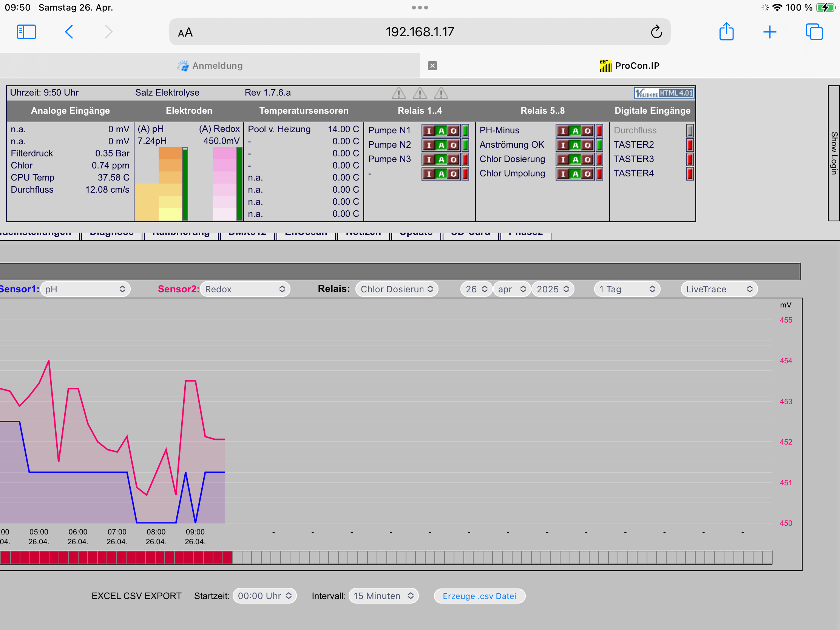Set PH-Minus relay to A (auto)
This screenshot has height=630, width=840.
tap(575, 131)
